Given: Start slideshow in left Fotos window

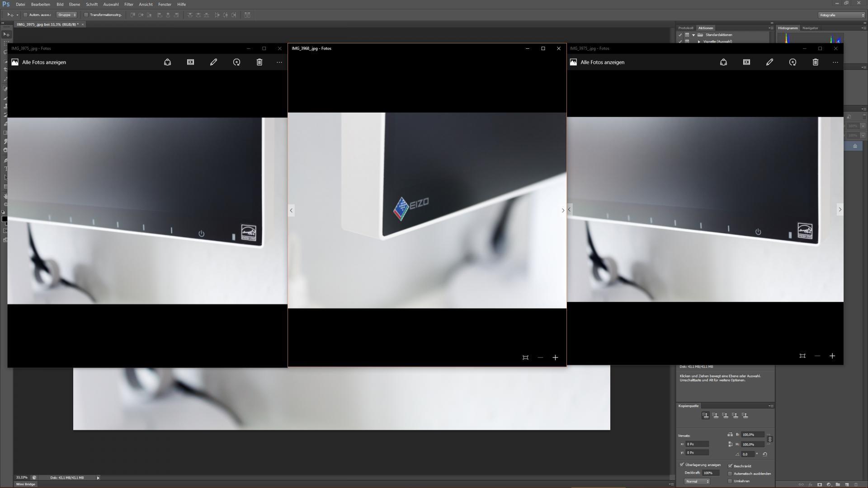Looking at the screenshot, I should pyautogui.click(x=190, y=62).
